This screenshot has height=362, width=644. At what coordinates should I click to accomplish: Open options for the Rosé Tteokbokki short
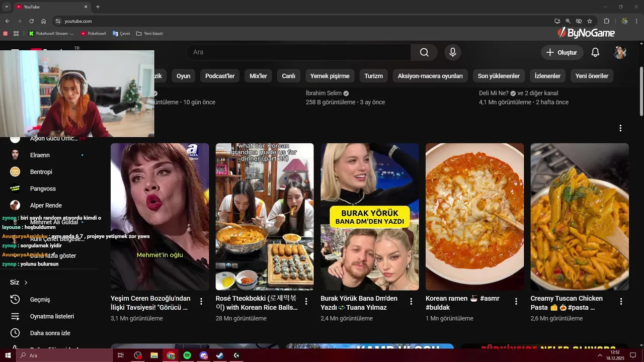[306, 301]
